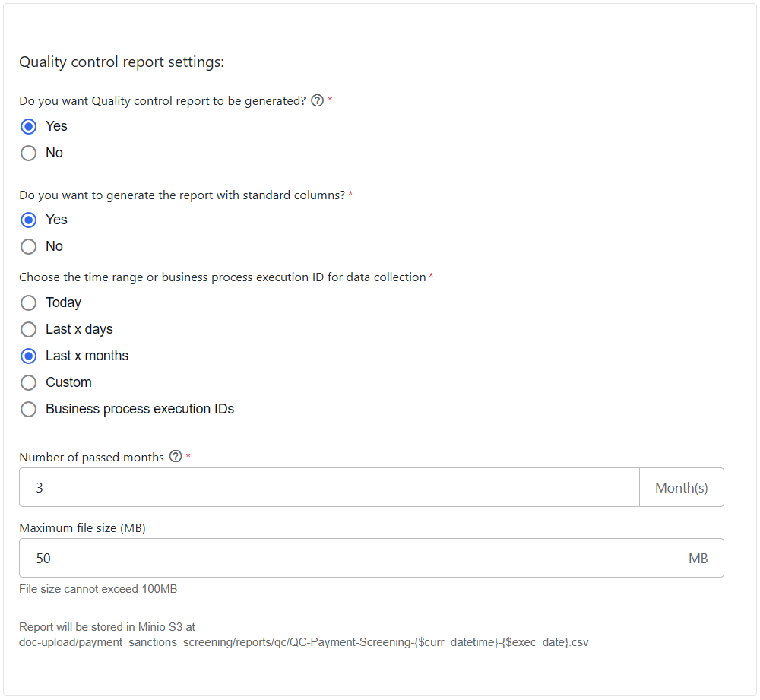Click help icon next to Number of passed months
760x700 pixels.
tap(176, 456)
